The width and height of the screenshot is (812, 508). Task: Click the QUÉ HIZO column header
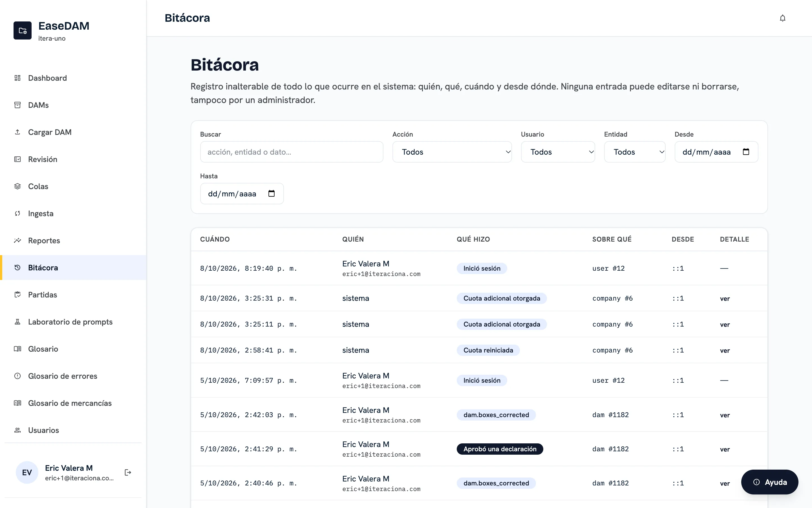[x=473, y=239]
